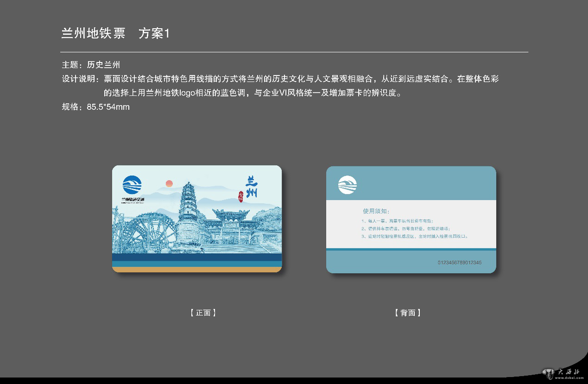Click the serial number 0123456789012345
This screenshot has width=588, height=384.
pos(459,263)
